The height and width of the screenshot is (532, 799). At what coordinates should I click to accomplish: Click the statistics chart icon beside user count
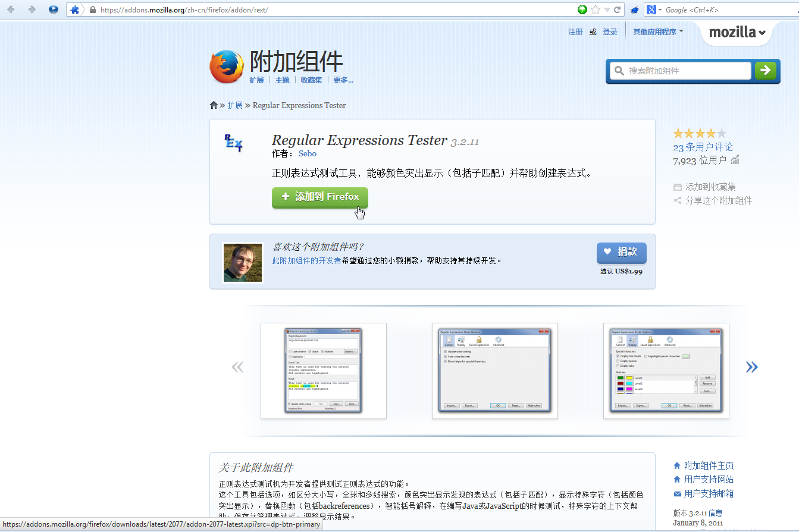(x=735, y=160)
